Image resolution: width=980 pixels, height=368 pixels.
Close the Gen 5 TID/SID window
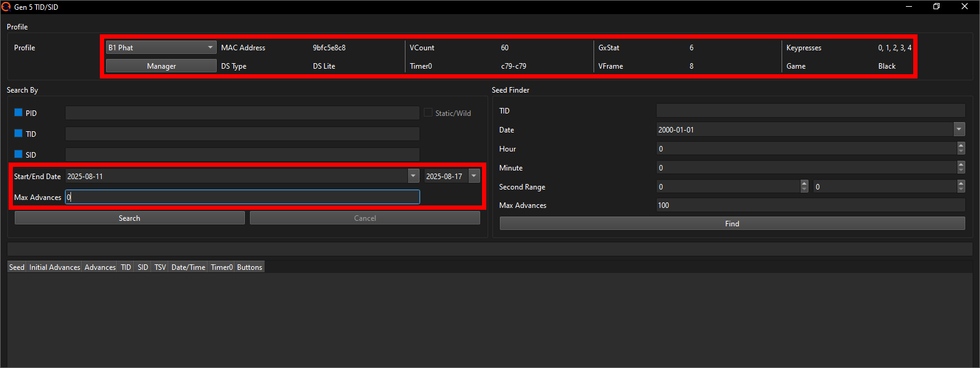click(965, 7)
